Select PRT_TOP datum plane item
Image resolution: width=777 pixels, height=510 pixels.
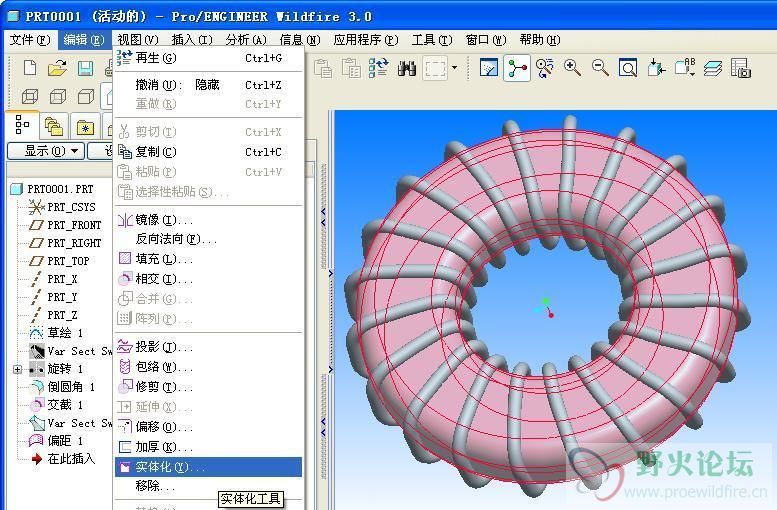point(59,261)
